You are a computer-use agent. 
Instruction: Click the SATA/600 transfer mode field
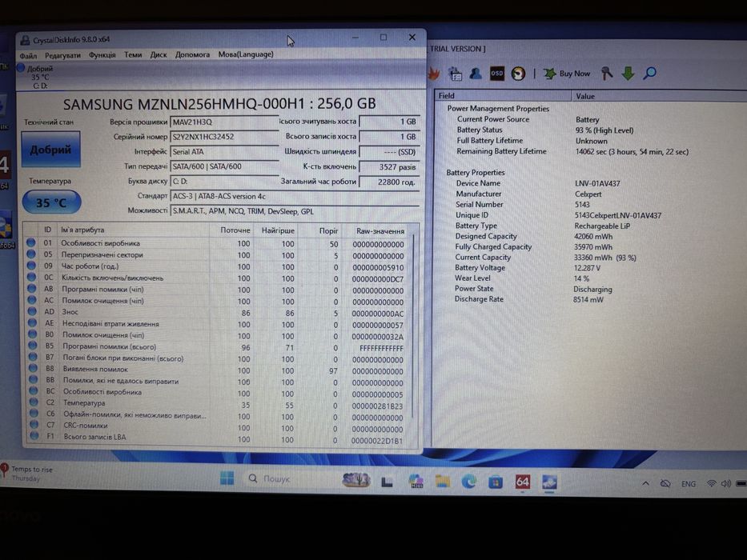point(224,166)
